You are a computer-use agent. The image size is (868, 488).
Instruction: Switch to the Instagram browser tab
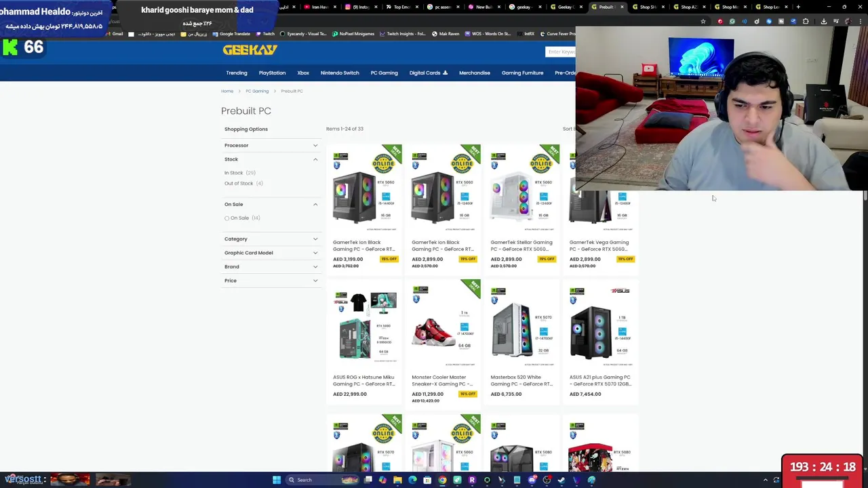[359, 7]
